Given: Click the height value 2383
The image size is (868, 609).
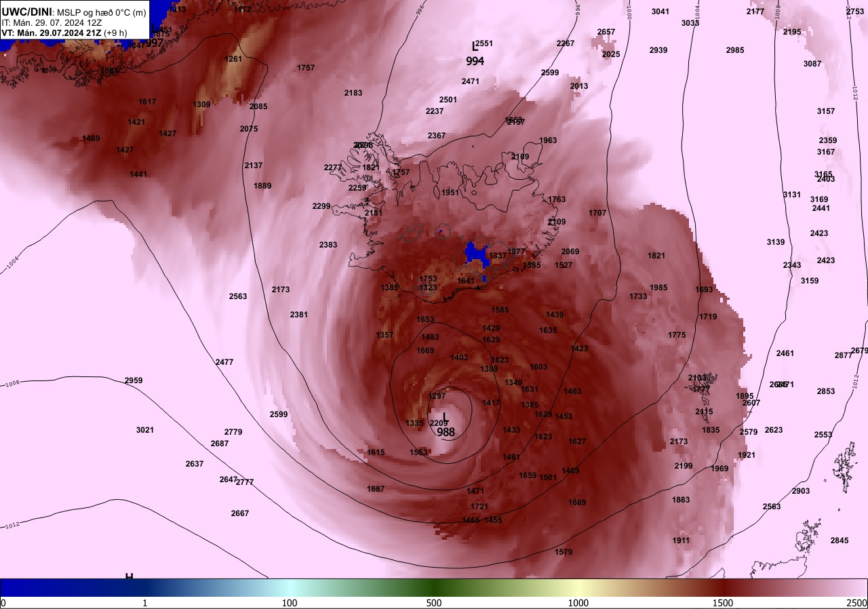Looking at the screenshot, I should 328,245.
